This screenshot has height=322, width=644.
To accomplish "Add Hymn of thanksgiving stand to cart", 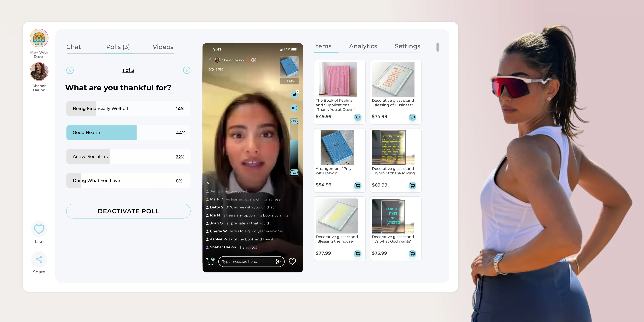I will click(x=412, y=185).
